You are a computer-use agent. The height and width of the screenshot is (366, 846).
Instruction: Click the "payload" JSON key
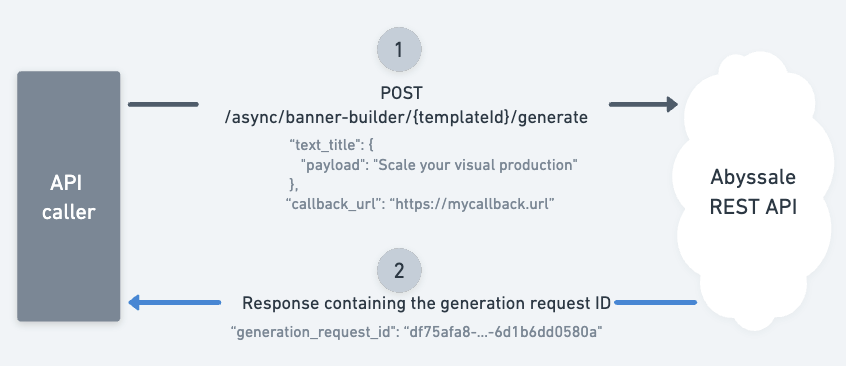pos(333,165)
